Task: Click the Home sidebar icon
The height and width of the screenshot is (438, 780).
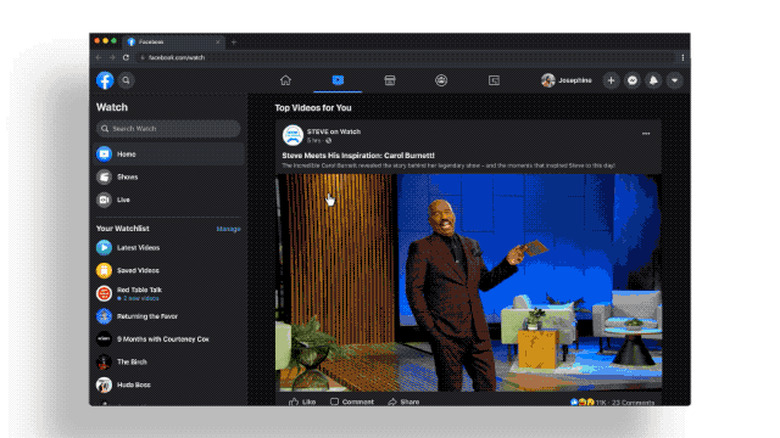Action: (104, 154)
